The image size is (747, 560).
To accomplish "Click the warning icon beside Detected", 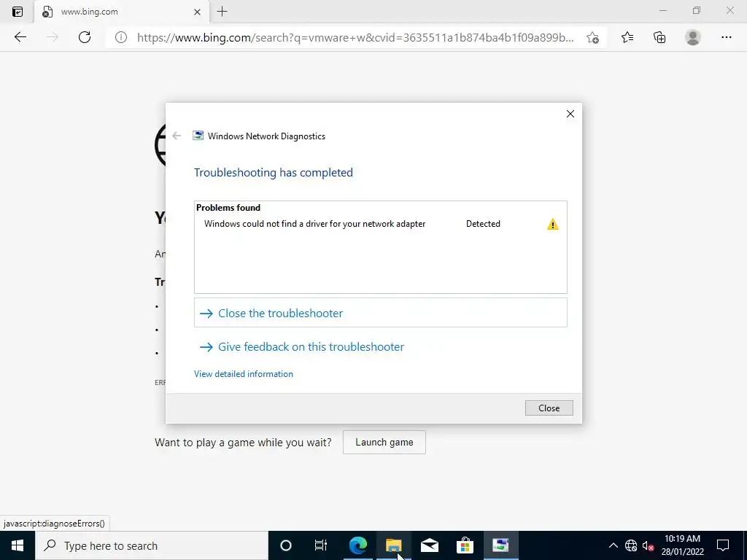I will pos(553,225).
